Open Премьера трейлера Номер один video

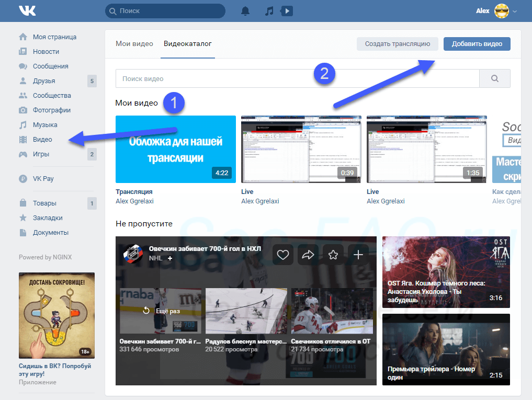coord(446,349)
